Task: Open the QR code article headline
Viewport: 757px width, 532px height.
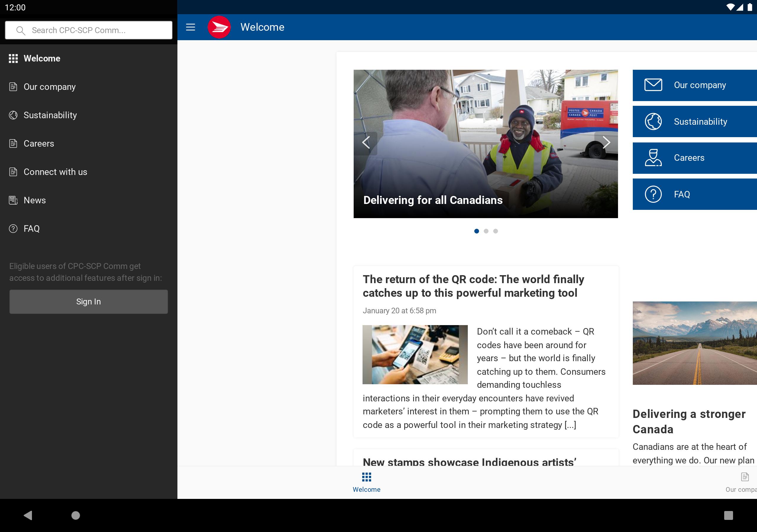Action: [473, 286]
